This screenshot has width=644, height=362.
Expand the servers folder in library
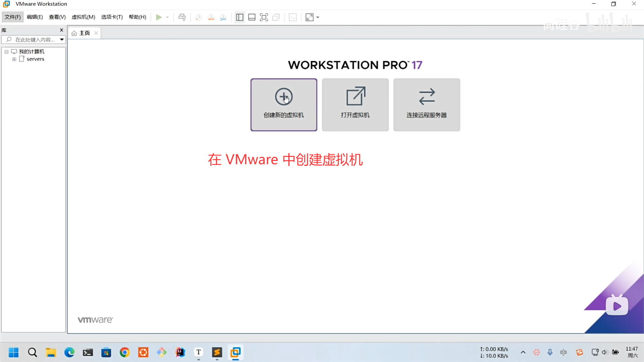pyautogui.click(x=14, y=59)
